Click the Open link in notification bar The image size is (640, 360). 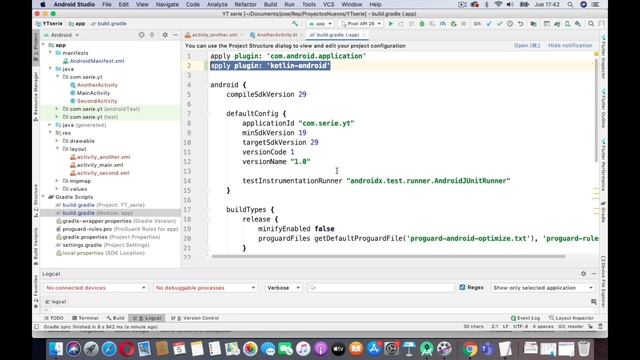[527, 46]
